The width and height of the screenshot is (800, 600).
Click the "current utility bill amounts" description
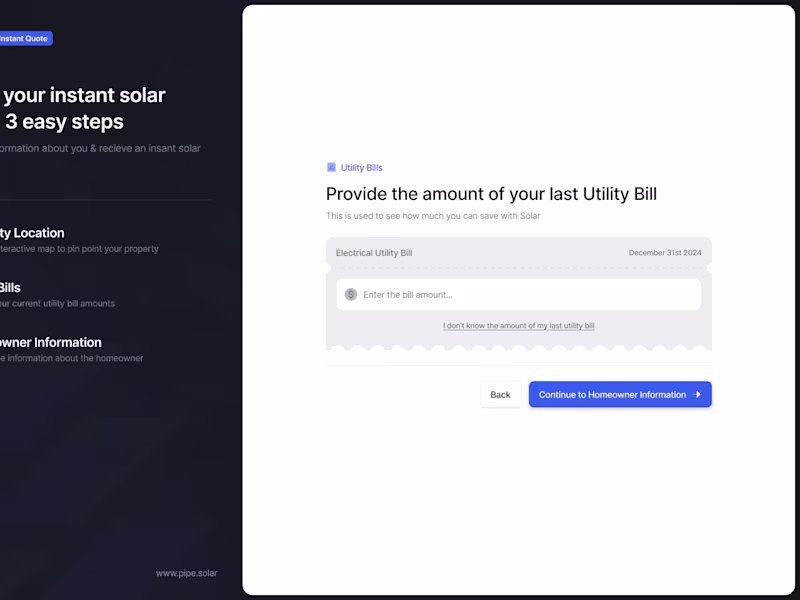click(x=57, y=304)
